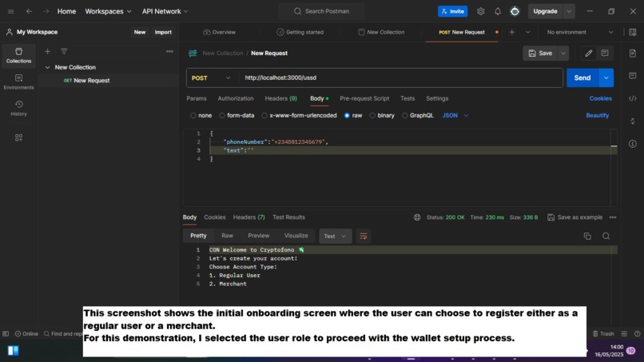Expand the Save button arrow
Image resolution: width=644 pixels, height=362 pixels.
[563, 53]
